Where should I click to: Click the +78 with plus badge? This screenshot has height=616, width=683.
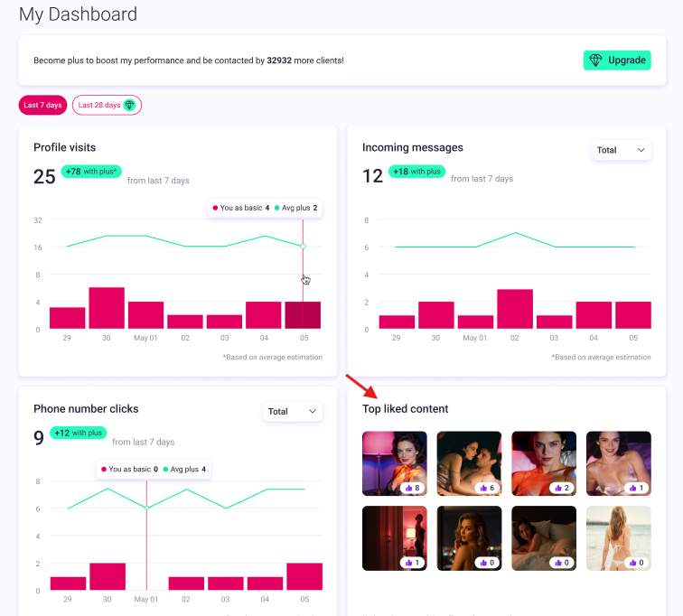(x=91, y=172)
